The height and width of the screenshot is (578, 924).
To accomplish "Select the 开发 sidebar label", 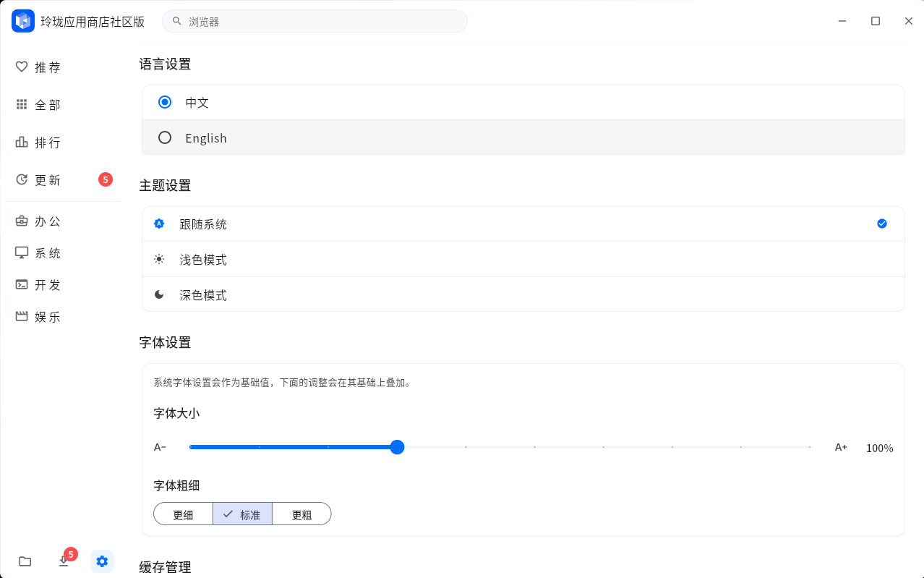I will point(48,285).
